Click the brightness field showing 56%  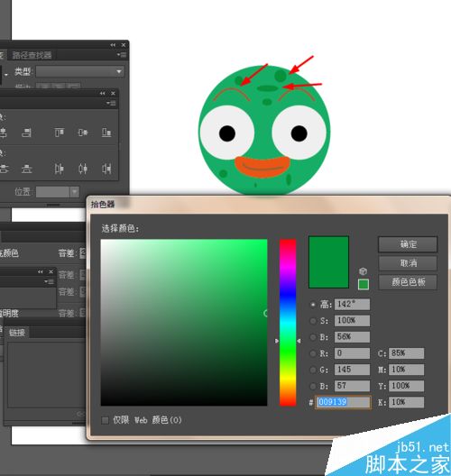pos(353,337)
